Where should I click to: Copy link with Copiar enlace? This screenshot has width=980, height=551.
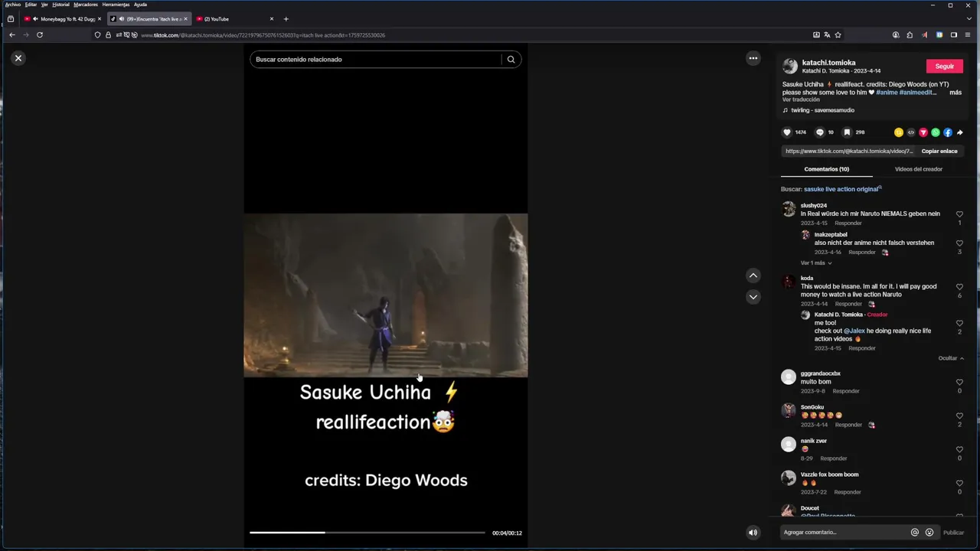(x=939, y=152)
